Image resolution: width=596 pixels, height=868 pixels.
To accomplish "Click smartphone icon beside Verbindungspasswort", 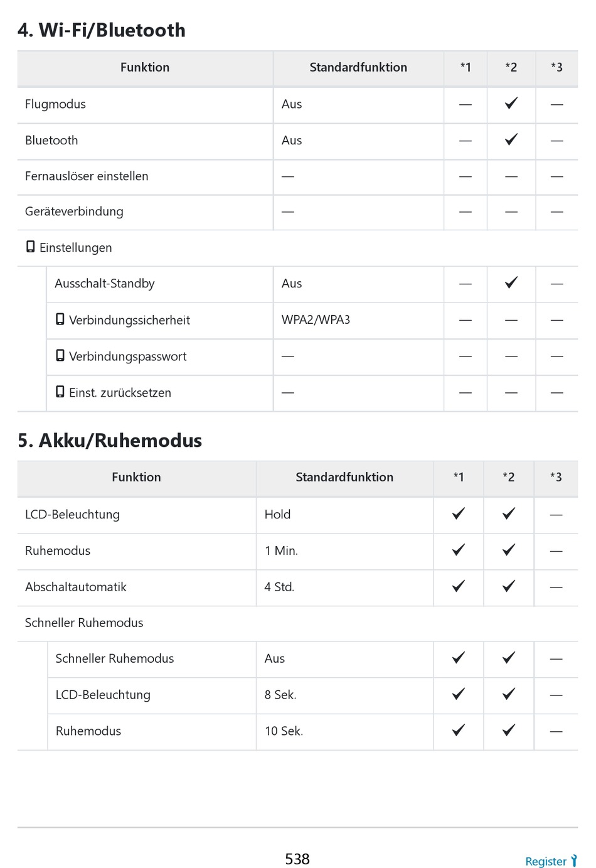I will [60, 356].
